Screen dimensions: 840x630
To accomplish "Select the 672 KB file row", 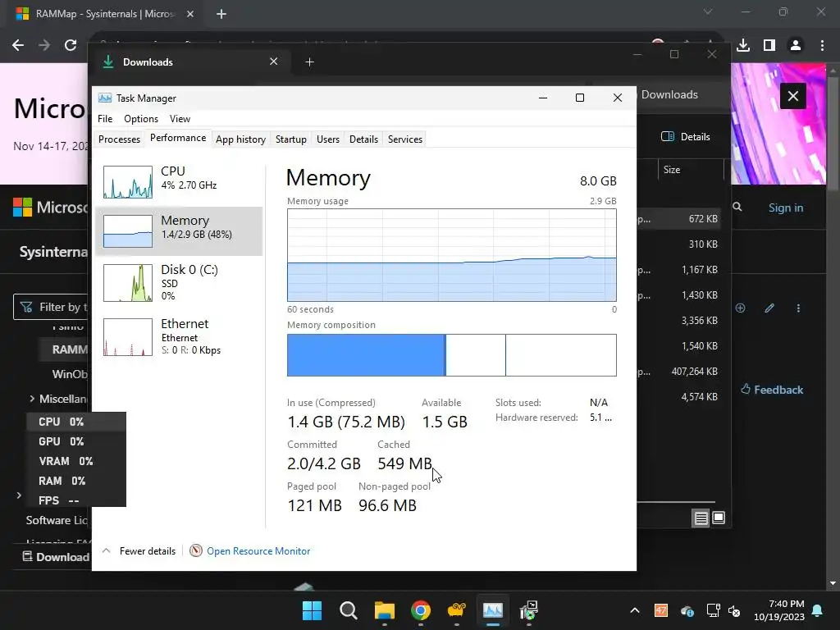I will tap(678, 218).
